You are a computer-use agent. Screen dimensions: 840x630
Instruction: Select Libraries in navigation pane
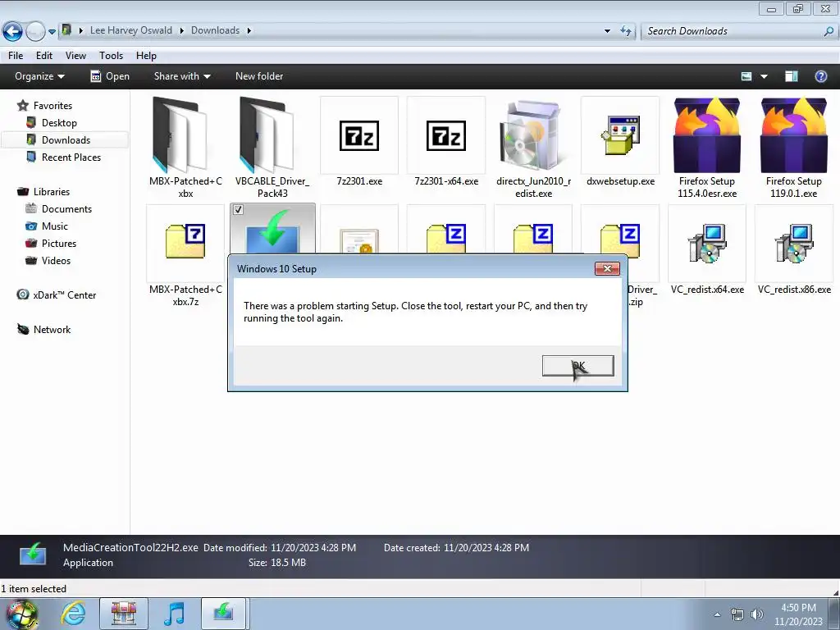click(x=52, y=191)
